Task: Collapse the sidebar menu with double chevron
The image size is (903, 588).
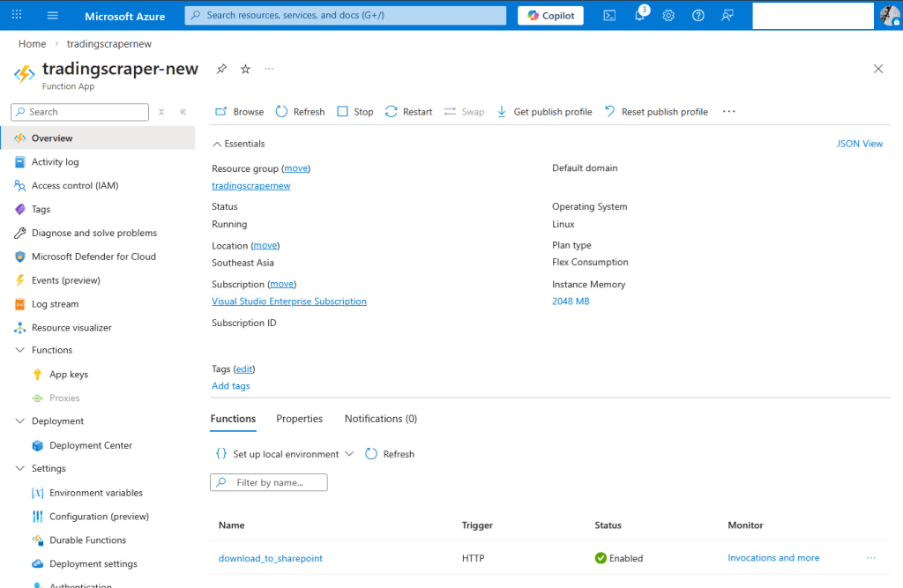Action: point(183,112)
